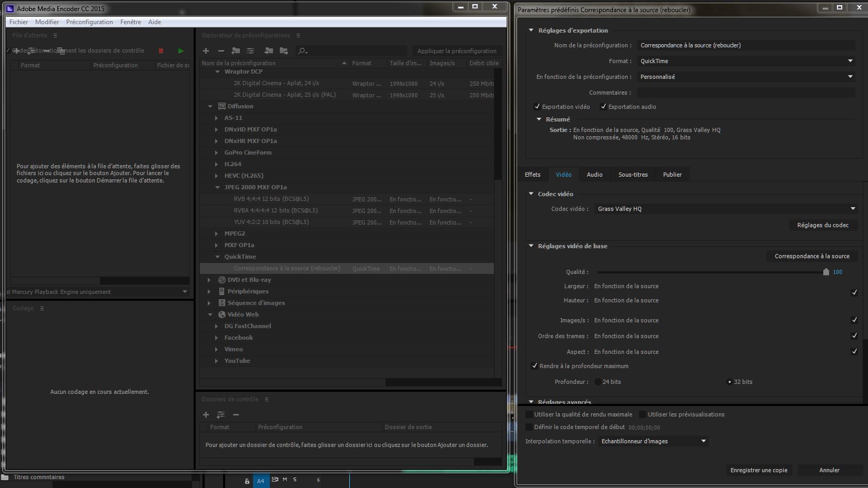The height and width of the screenshot is (488, 868).
Task: Open the Préconfiguration menu
Action: click(x=89, y=22)
